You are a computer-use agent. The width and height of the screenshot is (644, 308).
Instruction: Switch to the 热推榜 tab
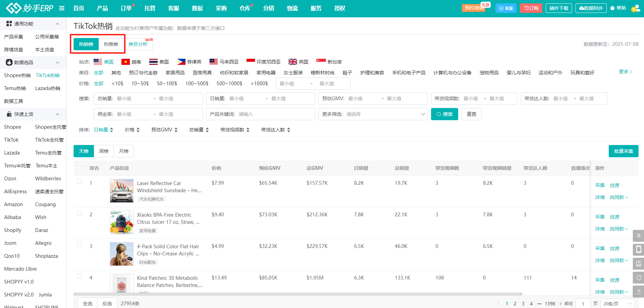[x=111, y=44]
